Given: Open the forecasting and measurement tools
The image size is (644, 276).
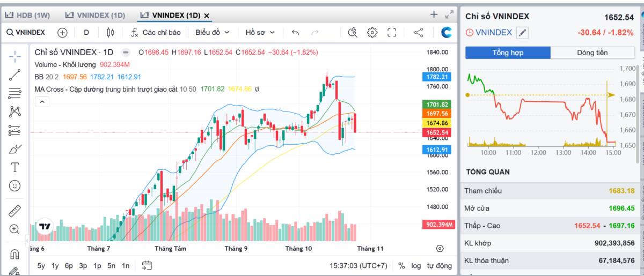Looking at the screenshot, I should click(x=15, y=130).
